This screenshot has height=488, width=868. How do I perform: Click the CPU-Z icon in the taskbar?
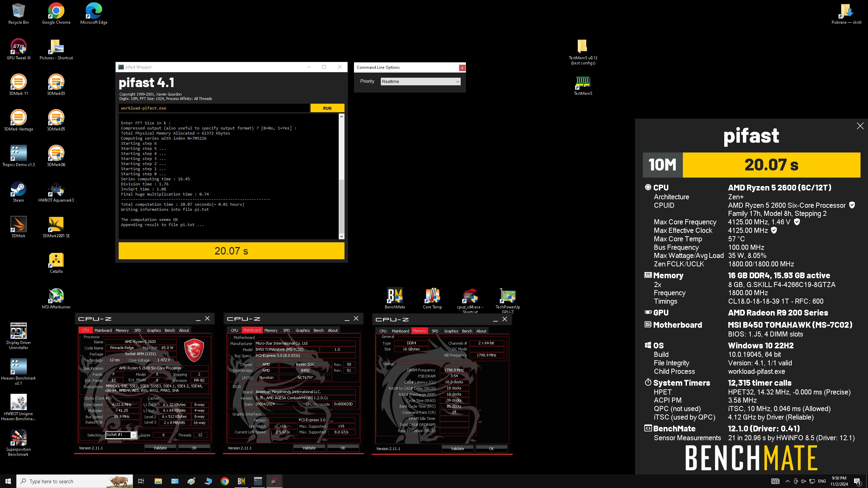click(x=274, y=481)
